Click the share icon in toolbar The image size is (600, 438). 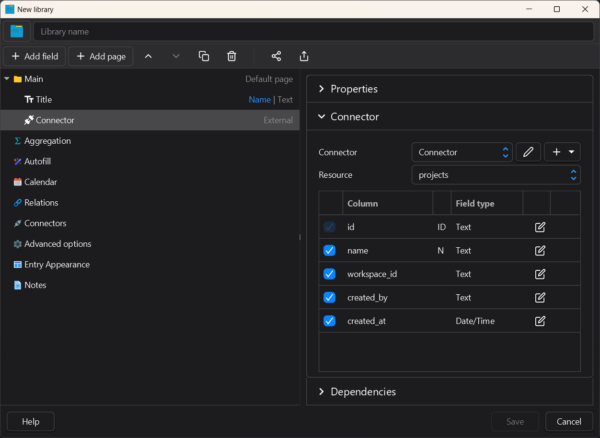[277, 56]
